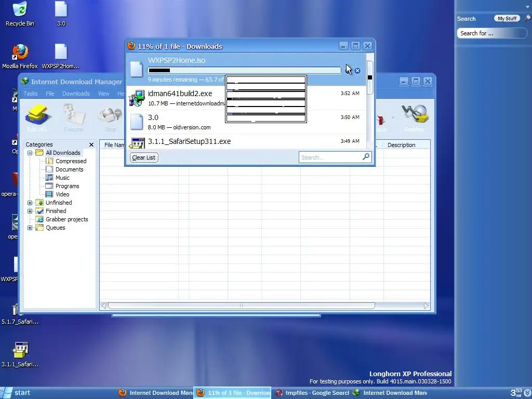Open the Downloads menu in IDM

tap(76, 94)
